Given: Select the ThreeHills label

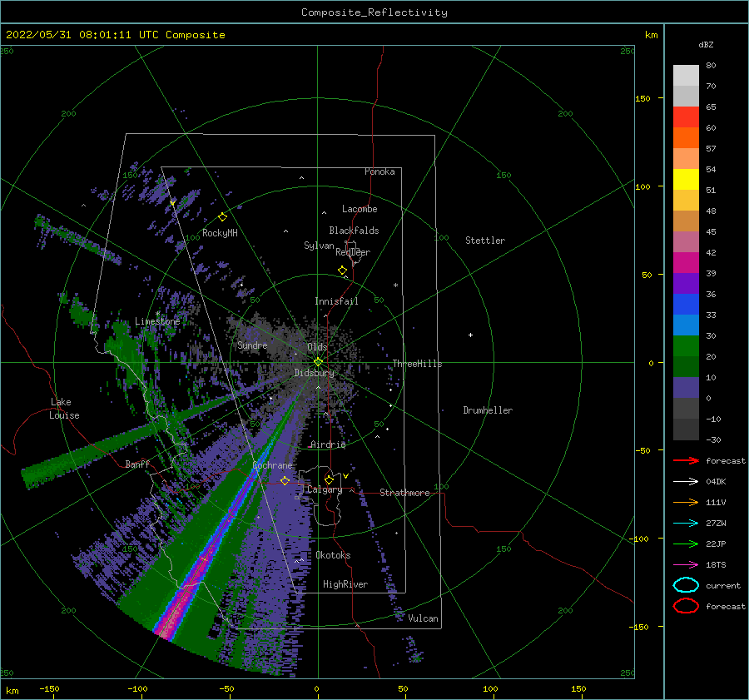Looking at the screenshot, I should coord(418,364).
